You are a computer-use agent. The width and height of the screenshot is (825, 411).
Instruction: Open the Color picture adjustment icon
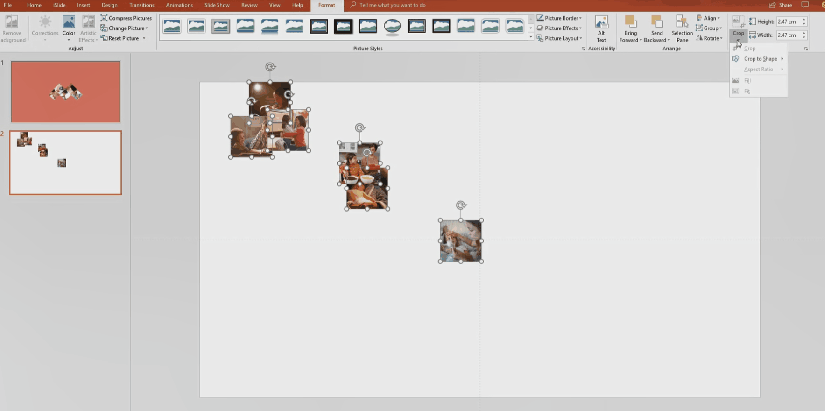69,22
